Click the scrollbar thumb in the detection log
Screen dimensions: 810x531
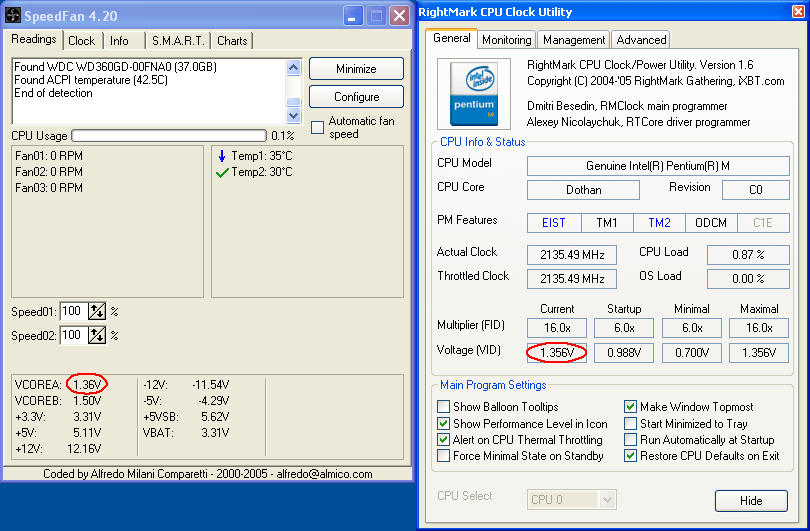click(293, 101)
